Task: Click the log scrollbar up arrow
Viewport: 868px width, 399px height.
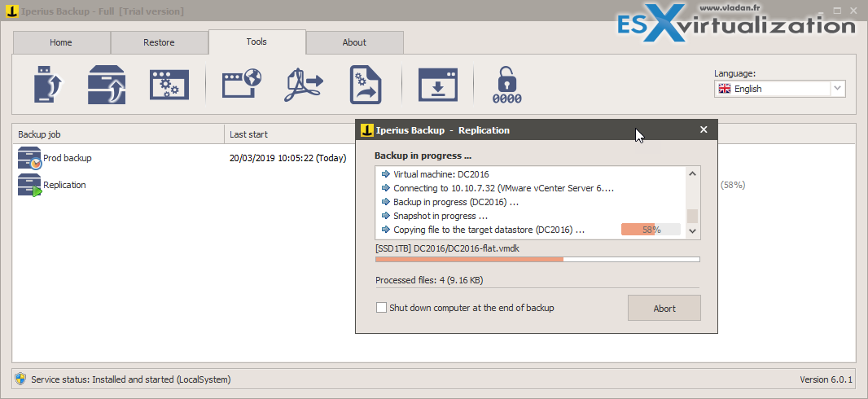Action: 692,173
